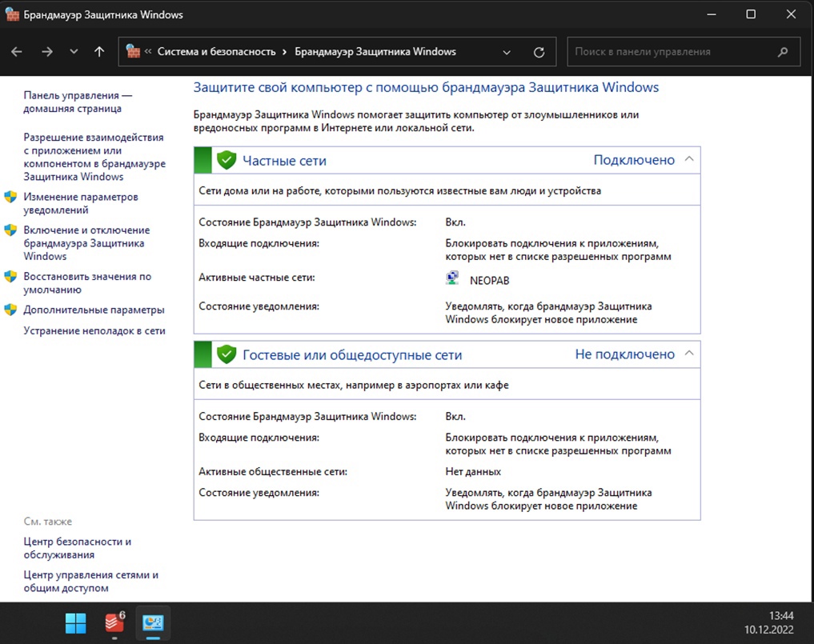Open 'Панель управления — домашняя страница'
This screenshot has width=814, height=644.
[78, 102]
